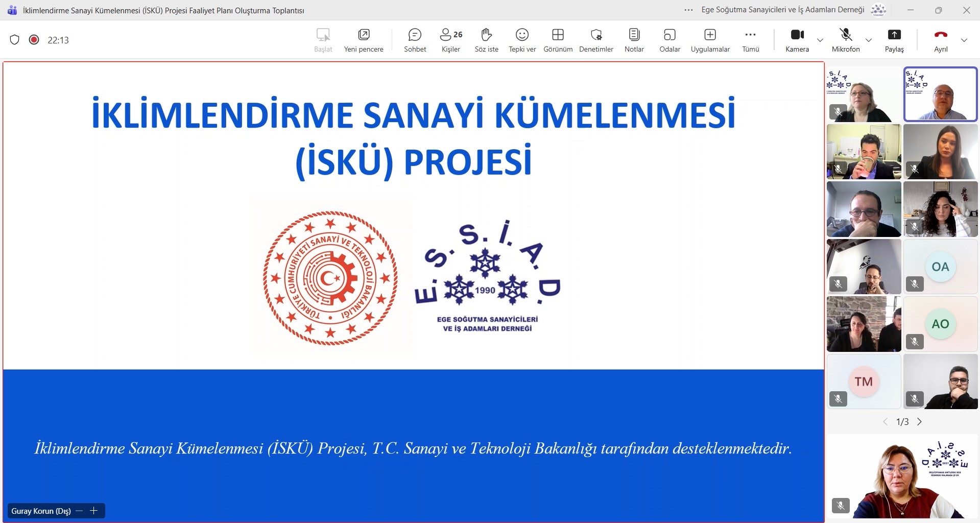Open the Uygulamalar apps panel

click(x=710, y=40)
